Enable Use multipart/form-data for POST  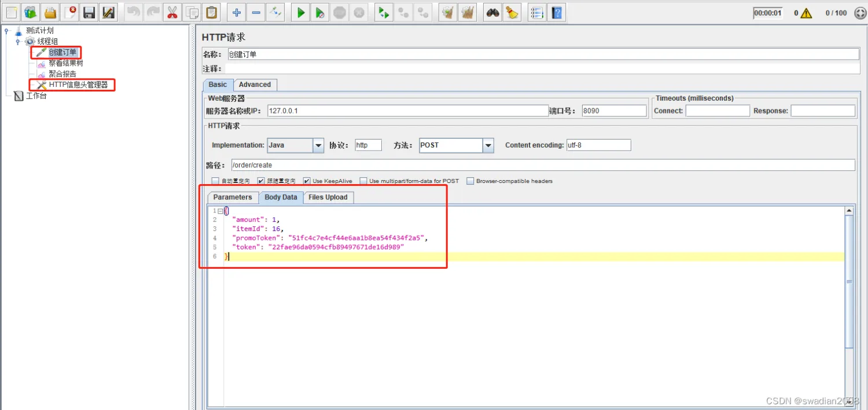[x=363, y=181]
